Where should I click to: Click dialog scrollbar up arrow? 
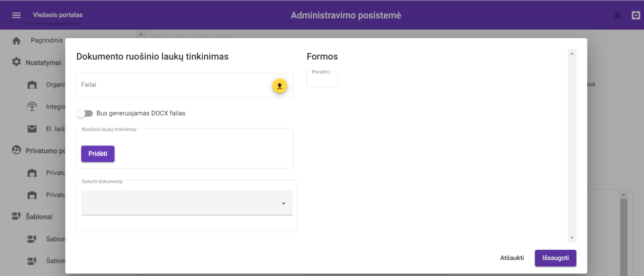[572, 53]
